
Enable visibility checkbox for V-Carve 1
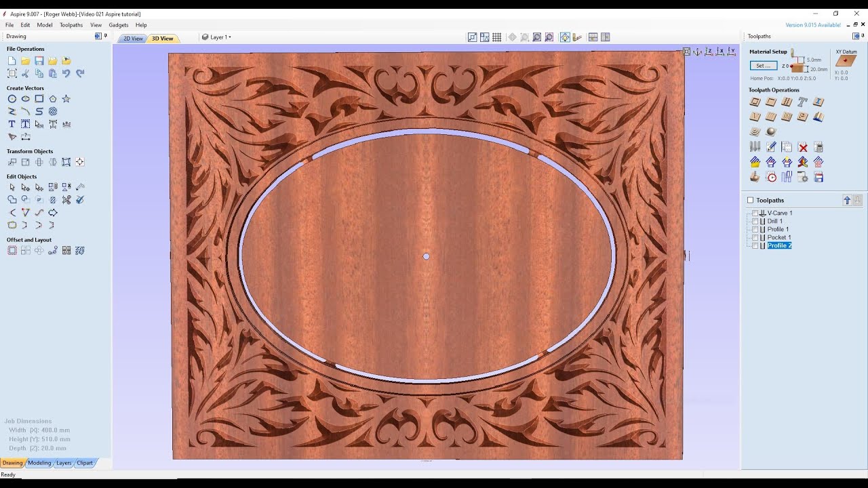click(755, 213)
